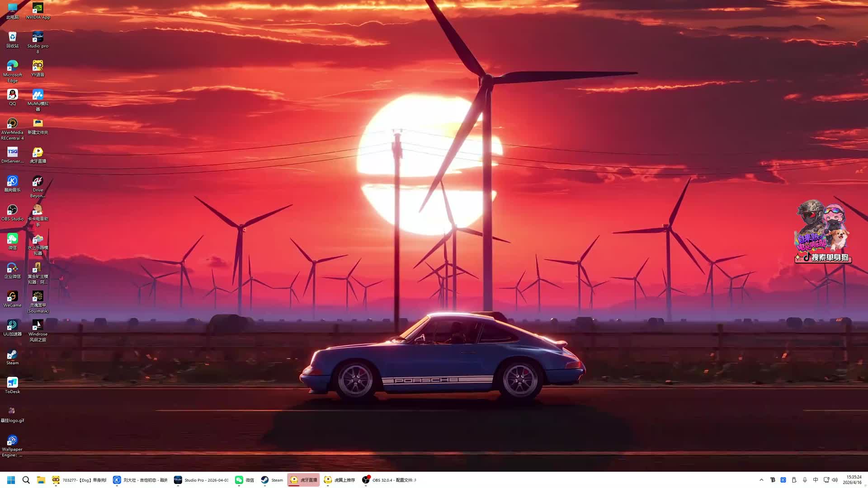
Task: Switch to Studio Pro taskbar window
Action: point(201,480)
